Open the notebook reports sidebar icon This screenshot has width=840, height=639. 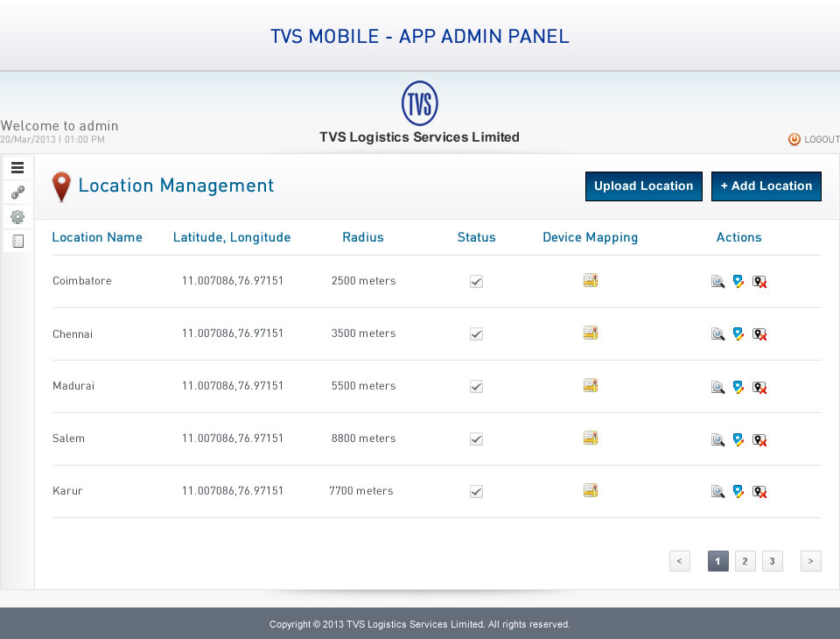pos(17,242)
